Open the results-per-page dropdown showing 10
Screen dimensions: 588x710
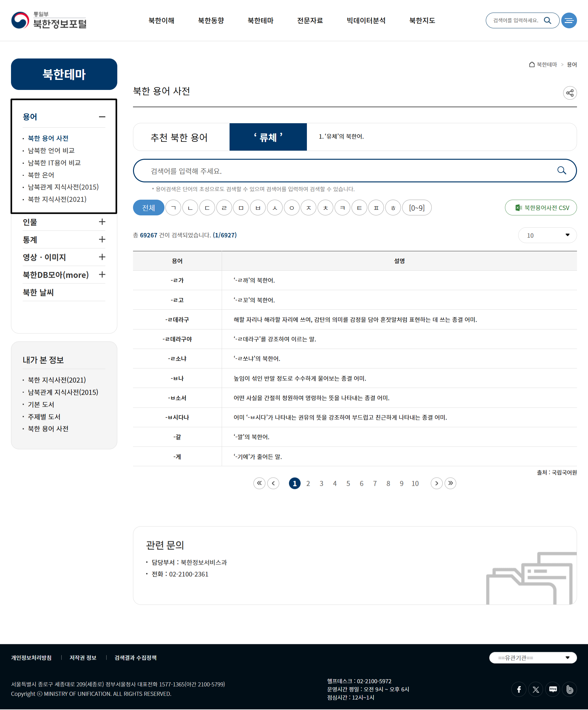click(x=547, y=235)
